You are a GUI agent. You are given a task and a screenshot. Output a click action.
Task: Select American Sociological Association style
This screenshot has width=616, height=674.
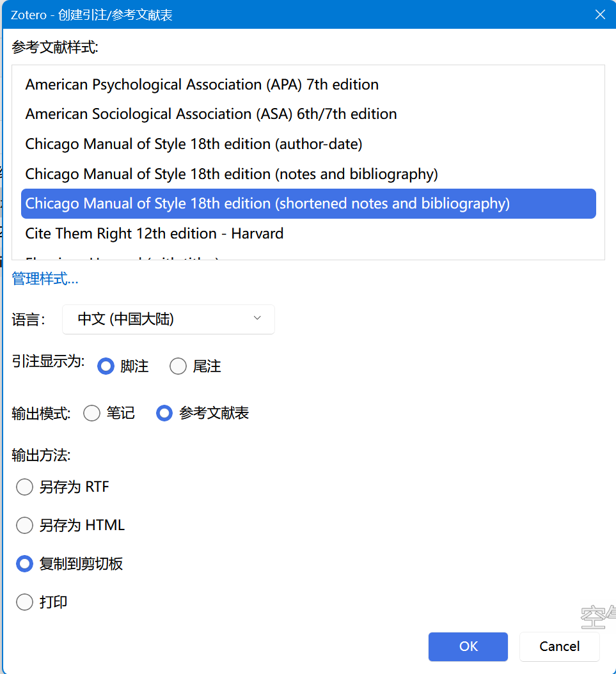click(211, 114)
